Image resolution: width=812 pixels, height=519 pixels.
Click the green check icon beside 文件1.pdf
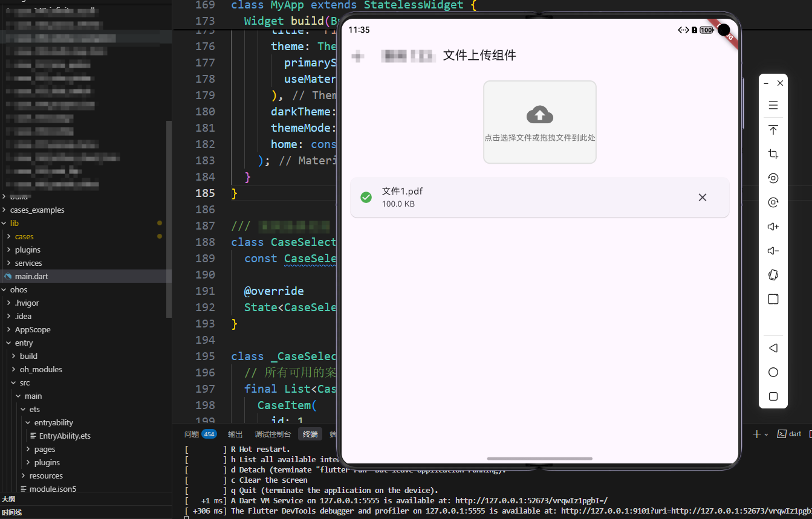pos(366,198)
